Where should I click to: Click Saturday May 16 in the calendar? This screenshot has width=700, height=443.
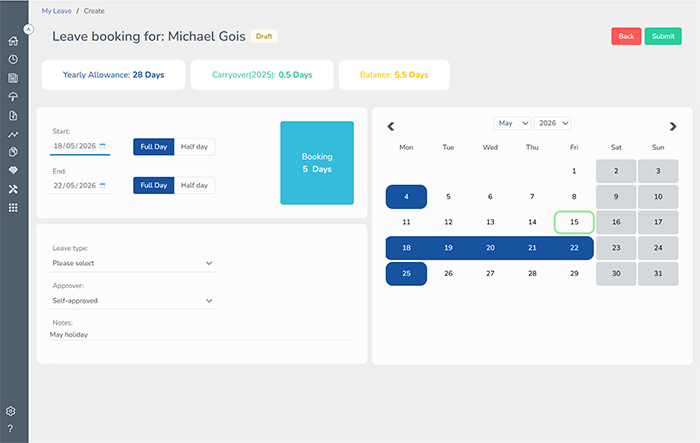pos(616,222)
